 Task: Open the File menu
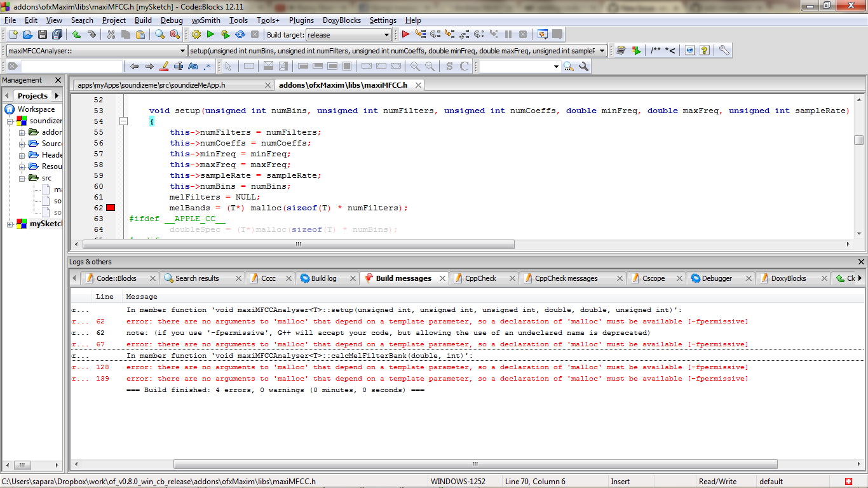tap(10, 20)
